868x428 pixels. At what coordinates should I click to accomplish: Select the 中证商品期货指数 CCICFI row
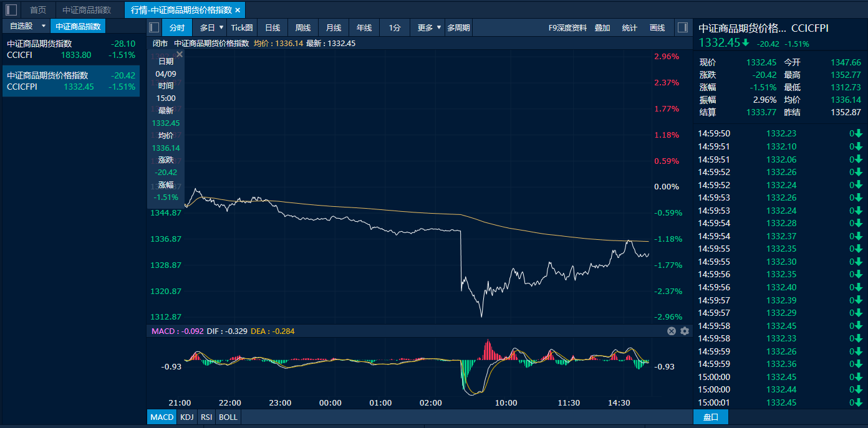pos(71,49)
